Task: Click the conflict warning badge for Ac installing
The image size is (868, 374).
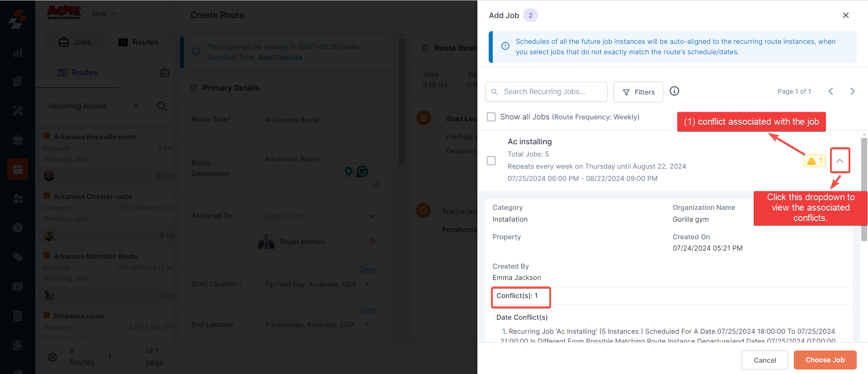Action: pos(815,161)
